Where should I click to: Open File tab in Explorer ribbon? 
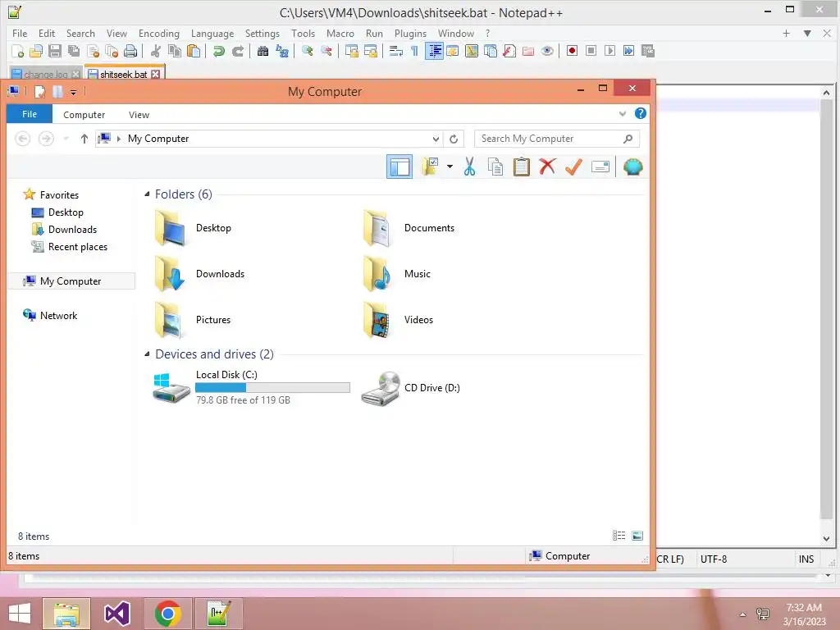tap(30, 114)
